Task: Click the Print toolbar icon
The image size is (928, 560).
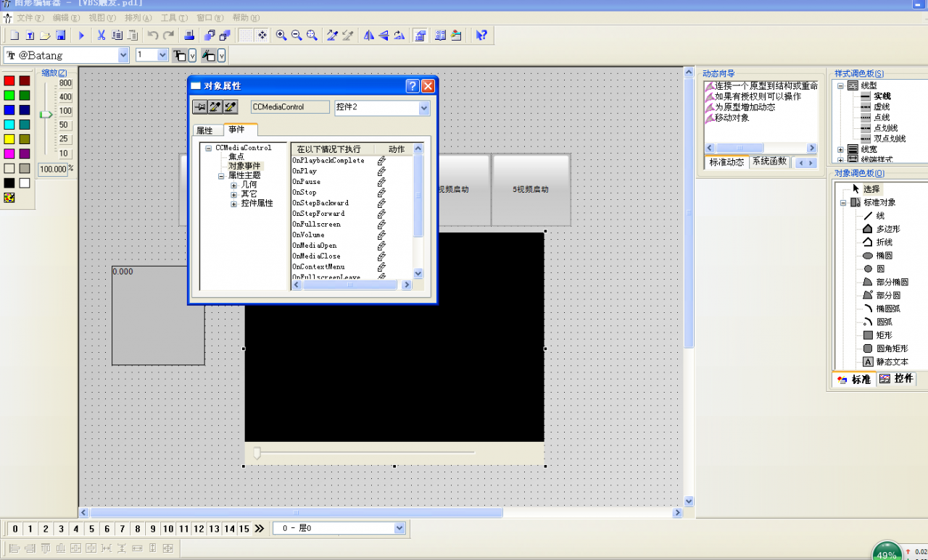Action: click(188, 35)
